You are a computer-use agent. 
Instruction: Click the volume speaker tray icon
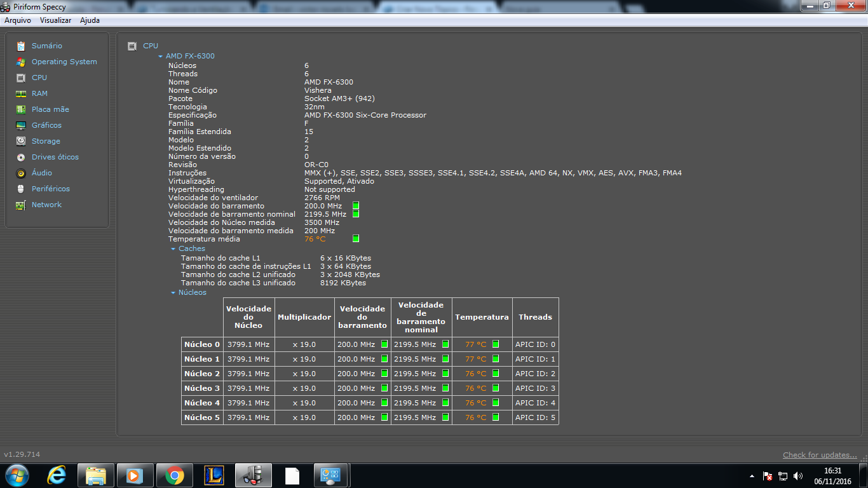point(798,476)
